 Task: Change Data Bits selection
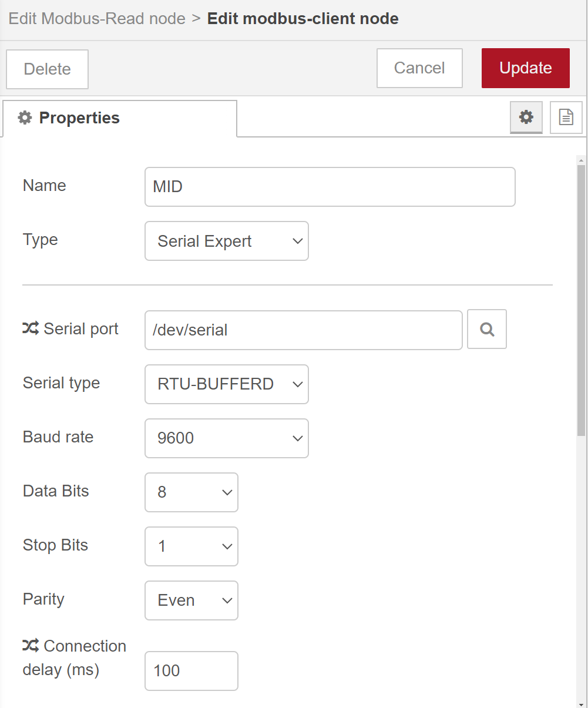tap(191, 492)
